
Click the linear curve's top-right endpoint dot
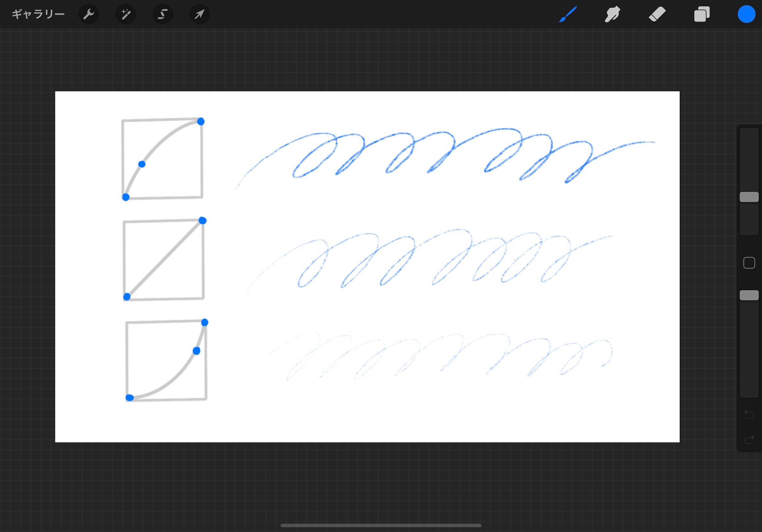202,221
